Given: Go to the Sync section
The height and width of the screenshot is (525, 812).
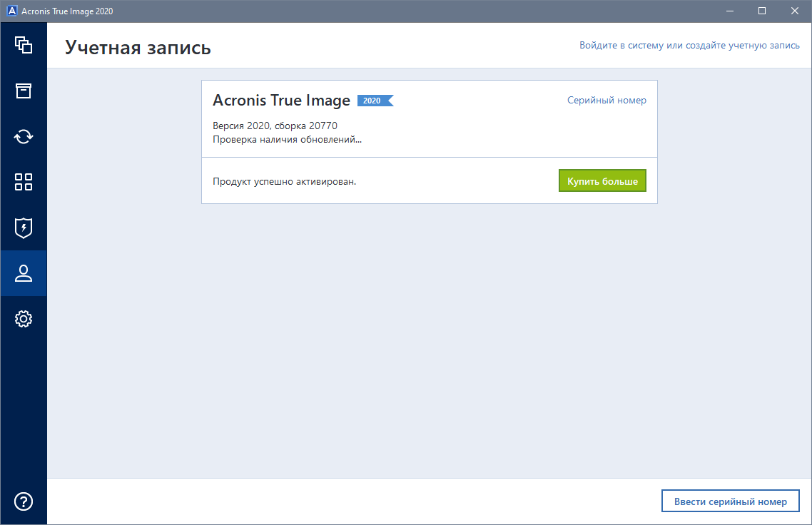Looking at the screenshot, I should [x=24, y=136].
